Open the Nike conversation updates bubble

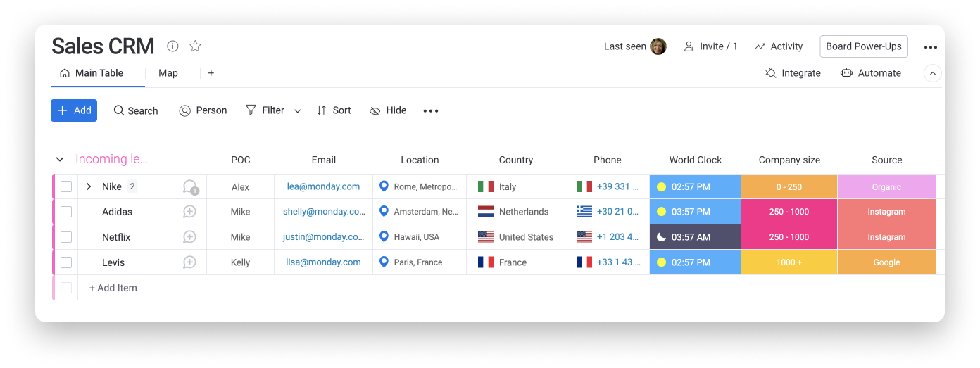point(189,187)
